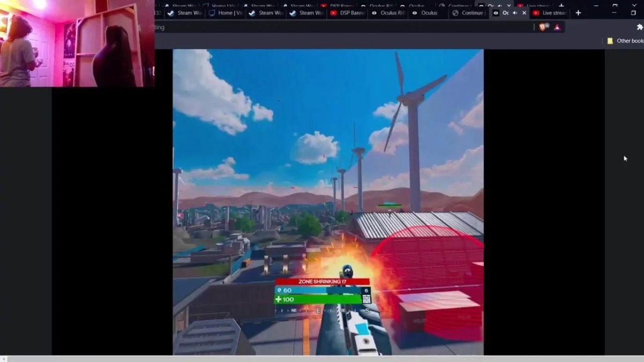Open the "Other bookmarks" folder
The height and width of the screenshot is (362, 644).
point(625,41)
